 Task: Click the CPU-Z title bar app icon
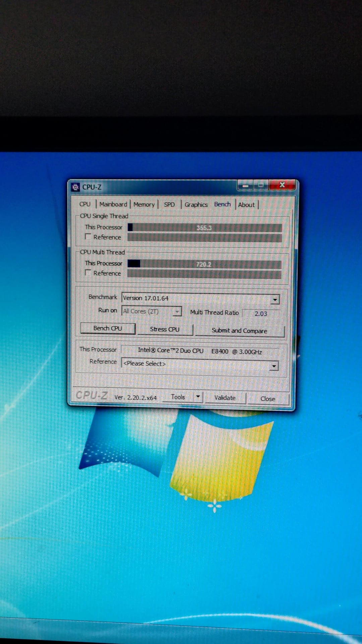pyautogui.click(x=75, y=187)
